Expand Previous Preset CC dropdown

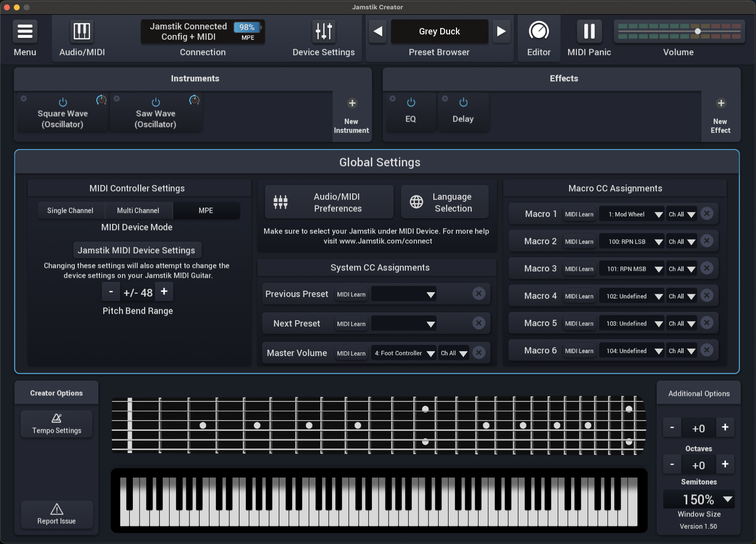(x=404, y=294)
